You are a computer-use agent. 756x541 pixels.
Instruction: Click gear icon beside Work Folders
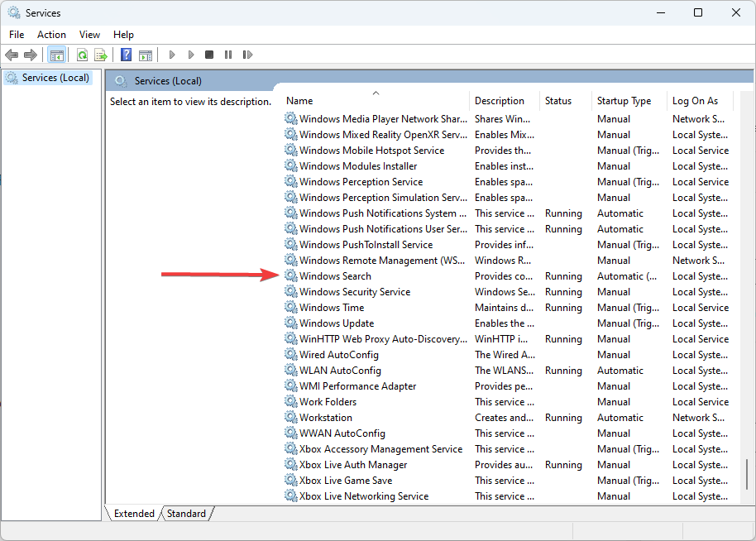pos(290,402)
